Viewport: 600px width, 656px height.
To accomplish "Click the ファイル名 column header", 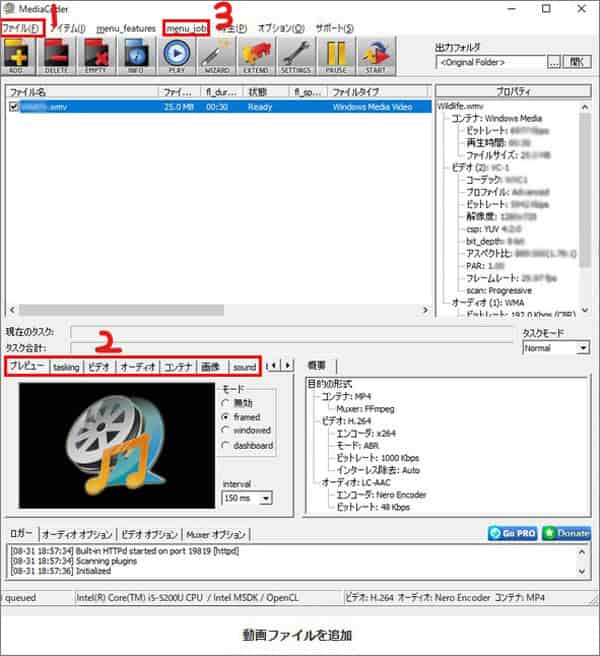I will coord(82,92).
